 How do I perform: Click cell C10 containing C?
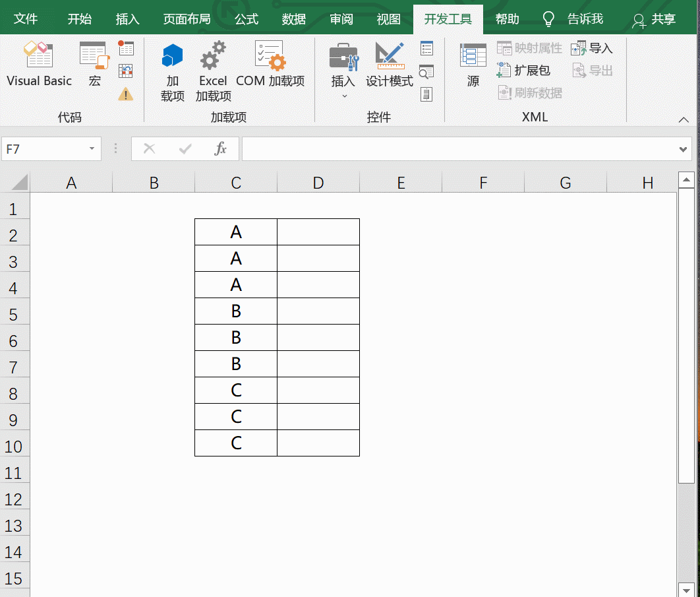(x=236, y=443)
